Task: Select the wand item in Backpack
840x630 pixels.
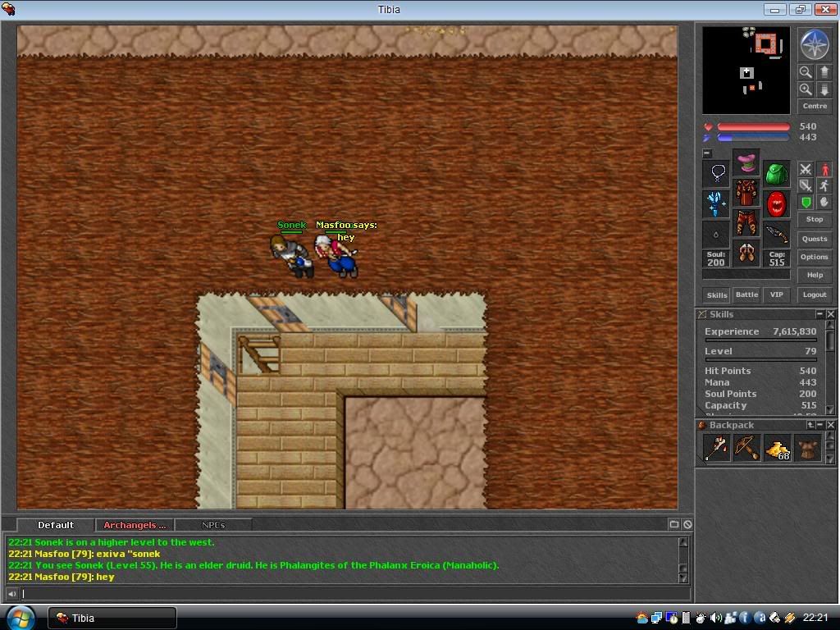Action: point(716,448)
